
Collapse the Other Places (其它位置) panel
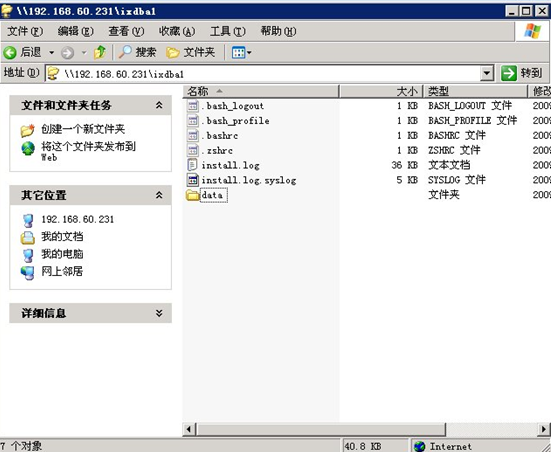pos(159,195)
